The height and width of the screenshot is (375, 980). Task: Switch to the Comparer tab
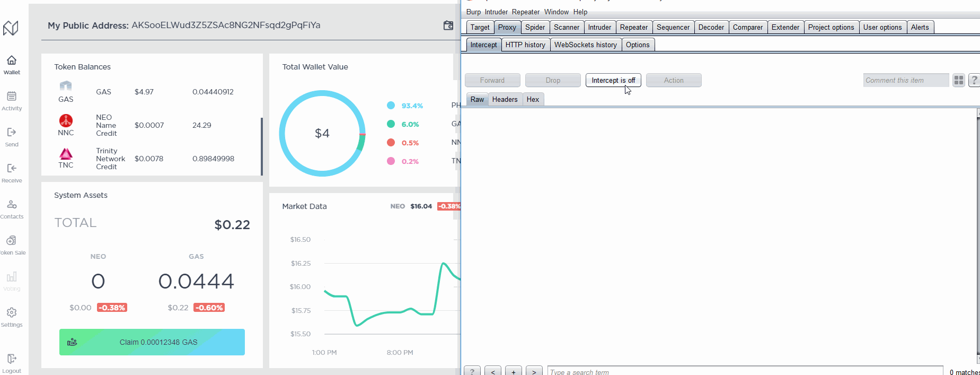[x=748, y=27]
